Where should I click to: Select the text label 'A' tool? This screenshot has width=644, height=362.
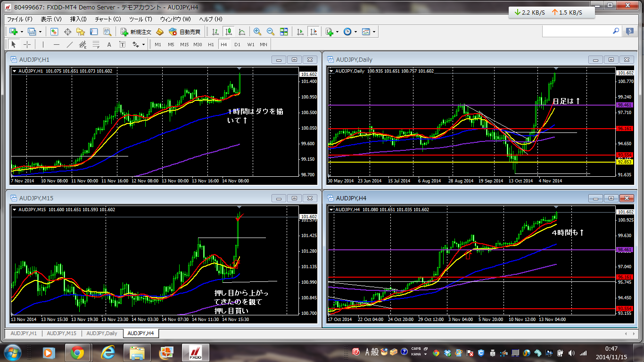109,44
